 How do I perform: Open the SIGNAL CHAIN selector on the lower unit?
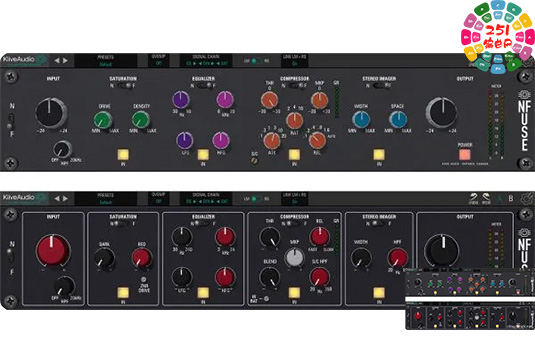pyautogui.click(x=206, y=198)
